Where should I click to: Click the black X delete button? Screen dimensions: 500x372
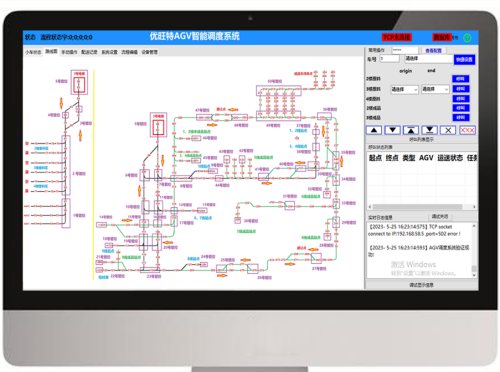point(448,130)
